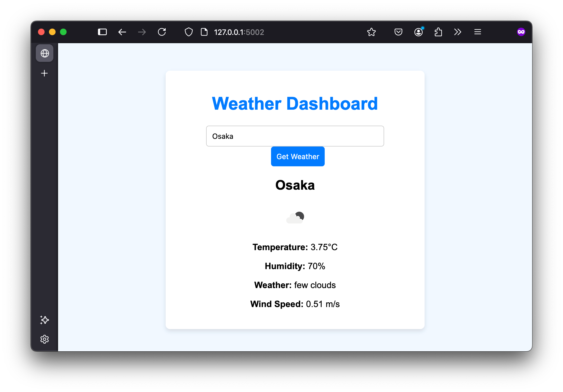The image size is (563, 392).
Task: Click the Weather Dashboard heading
Action: [295, 104]
